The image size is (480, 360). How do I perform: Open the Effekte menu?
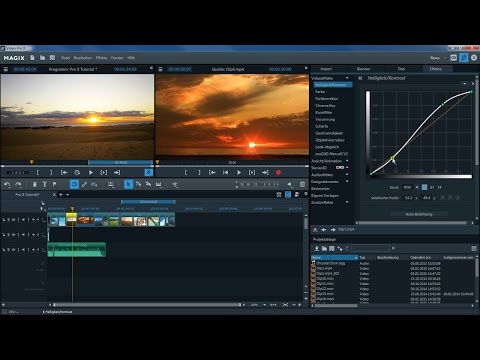tap(102, 58)
